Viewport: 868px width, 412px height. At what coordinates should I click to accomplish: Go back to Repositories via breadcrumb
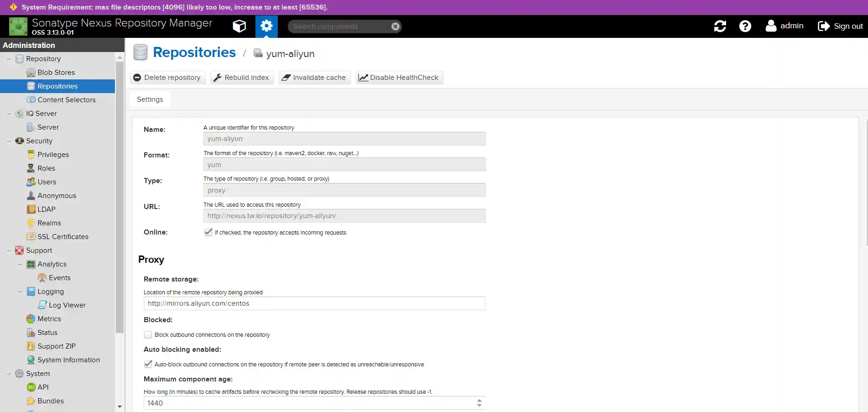pos(194,52)
